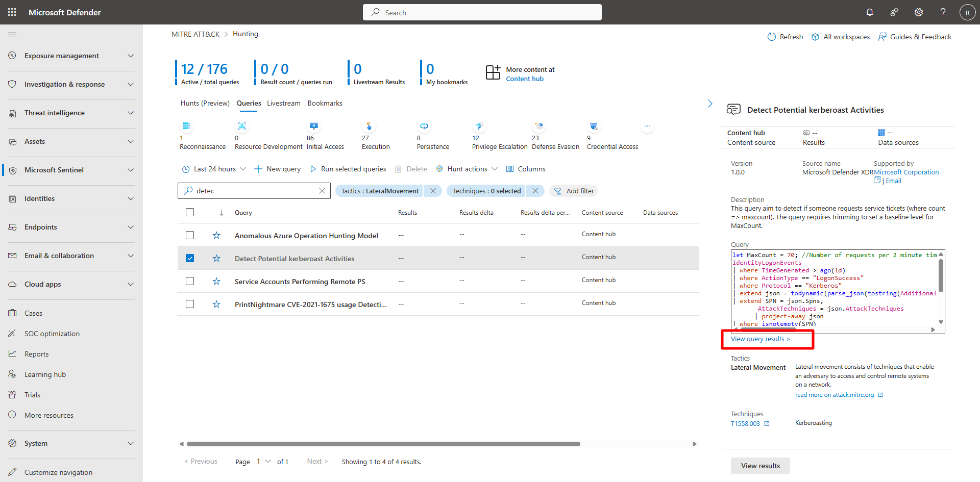The image size is (980, 482).
Task: Open the help question mark icon
Action: 943,12
